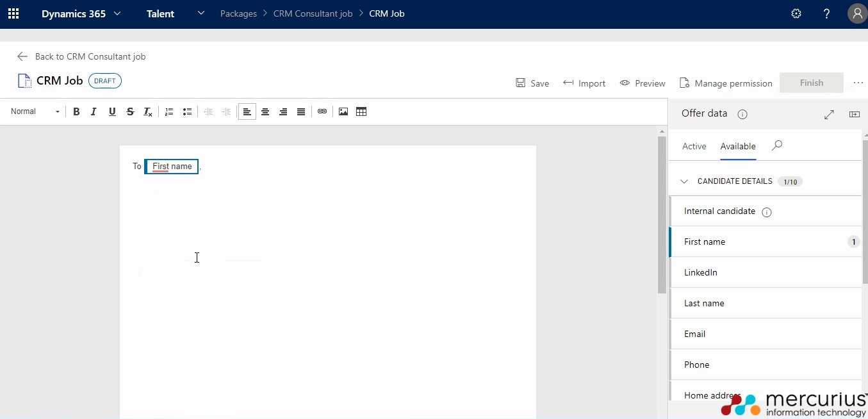This screenshot has height=419, width=868.
Task: Add the Email field
Action: [765, 334]
